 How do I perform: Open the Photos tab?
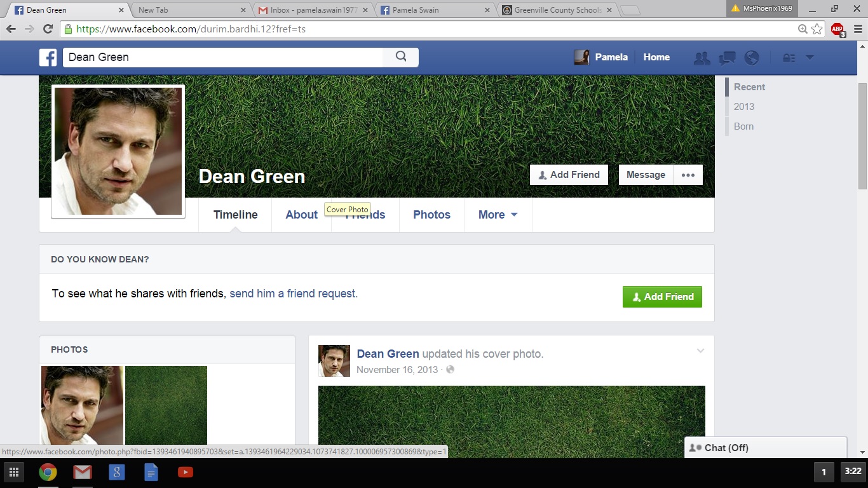click(431, 215)
